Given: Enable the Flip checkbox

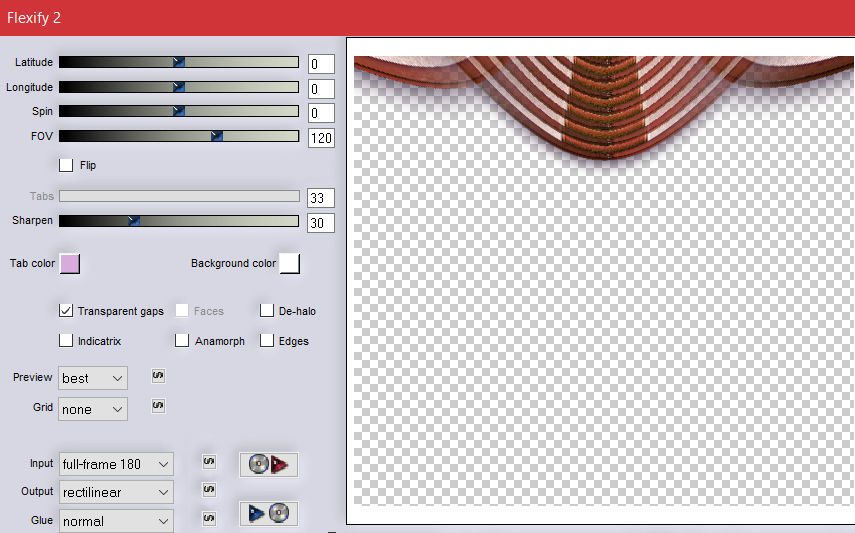Looking at the screenshot, I should point(66,165).
